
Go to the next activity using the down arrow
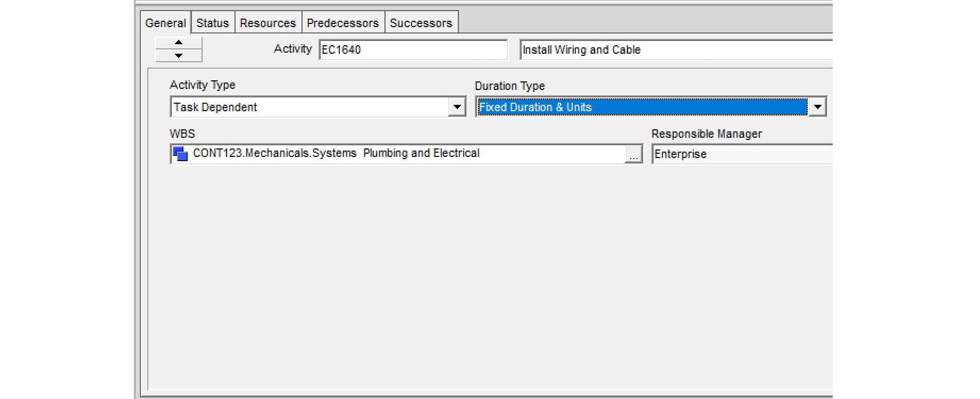179,55
